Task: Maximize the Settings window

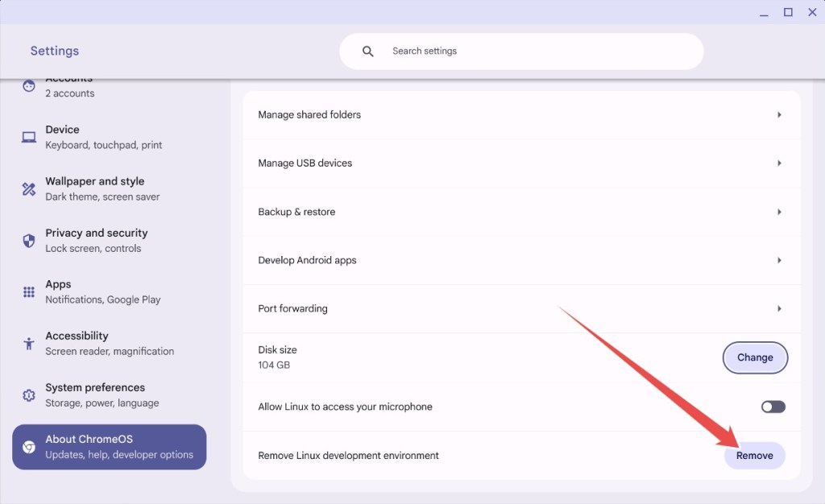Action: (x=788, y=12)
